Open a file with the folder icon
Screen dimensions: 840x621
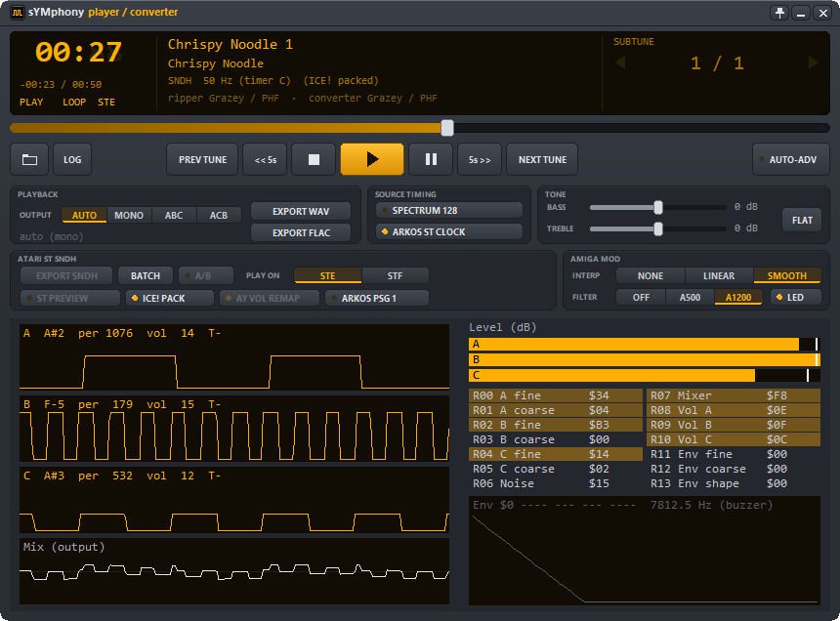29,159
